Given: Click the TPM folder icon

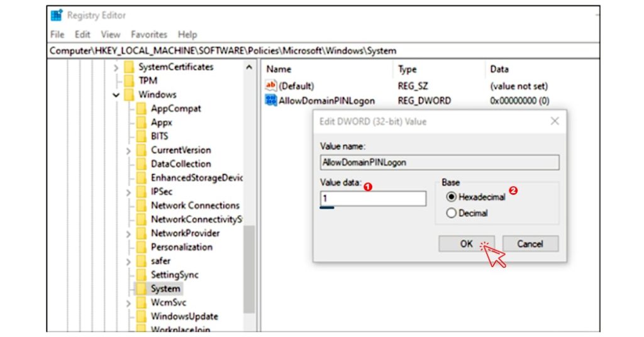Looking at the screenshot, I should pyautogui.click(x=129, y=81).
